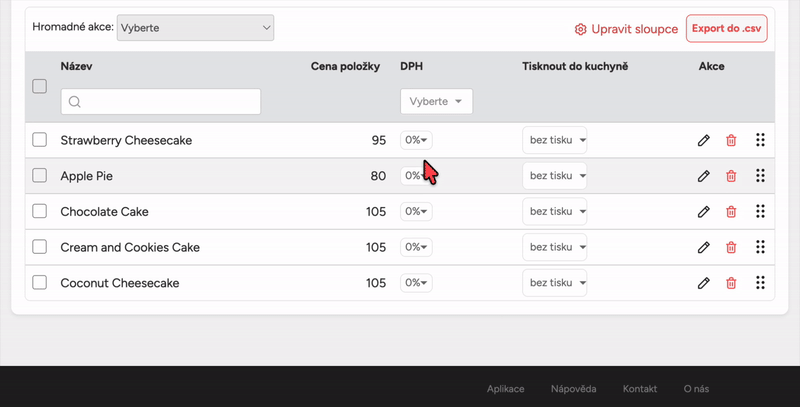Click drag handle for Chocolate Cake row
The width and height of the screenshot is (800, 407).
click(760, 212)
